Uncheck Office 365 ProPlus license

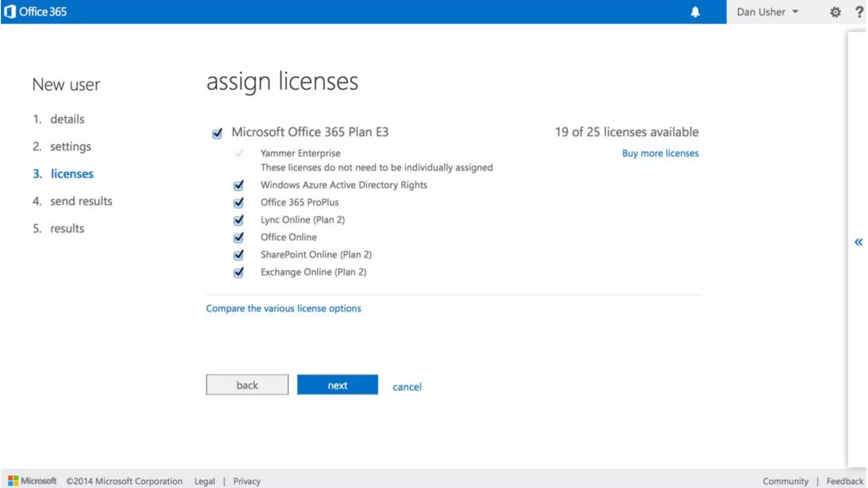(x=239, y=202)
